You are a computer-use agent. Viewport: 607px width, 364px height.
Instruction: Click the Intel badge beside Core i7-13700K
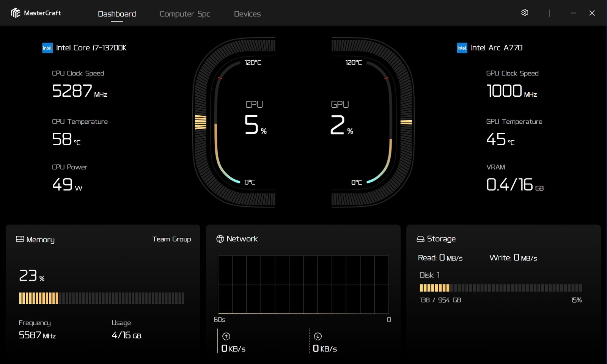[47, 48]
